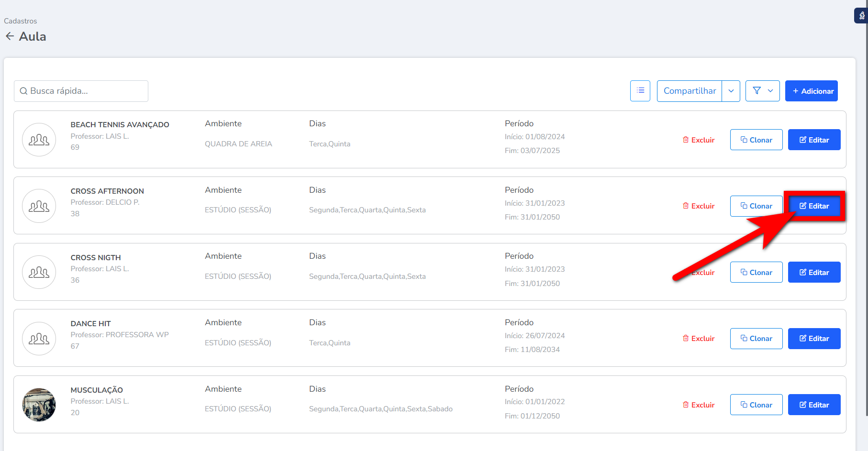868x451 pixels.
Task: Click the CROSS AFTERNOON group avatar icon
Action: 39,206
